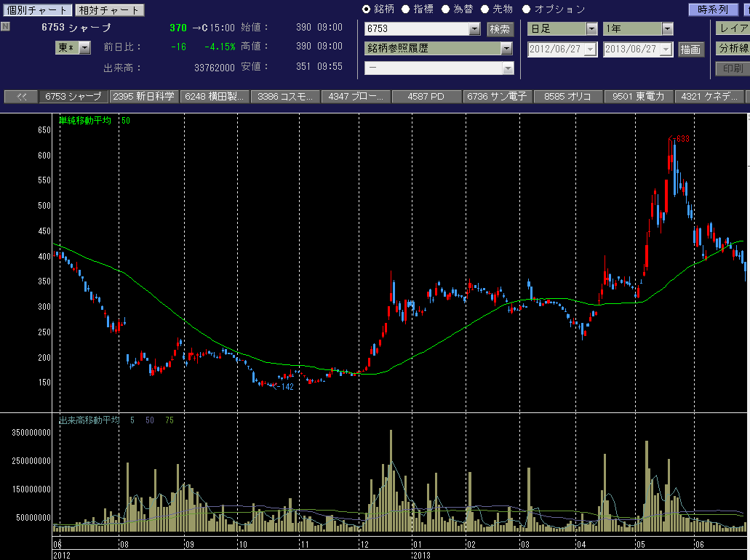Select the オプション radio button
This screenshot has width=750, height=560.
click(x=526, y=9)
